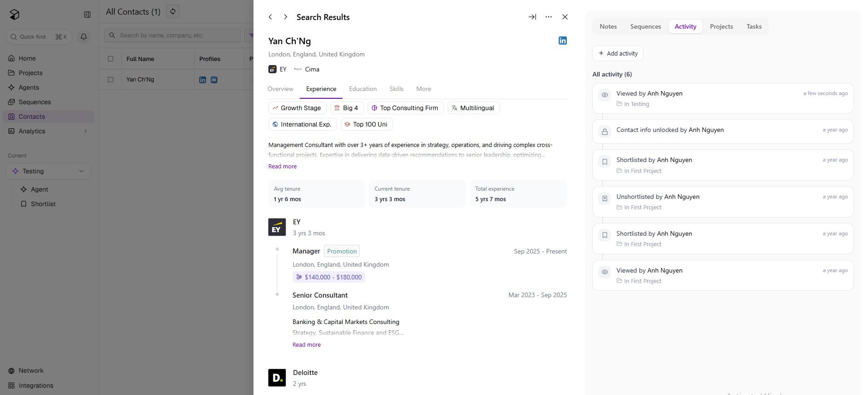Click the Deloitte company logo

pos(277,378)
